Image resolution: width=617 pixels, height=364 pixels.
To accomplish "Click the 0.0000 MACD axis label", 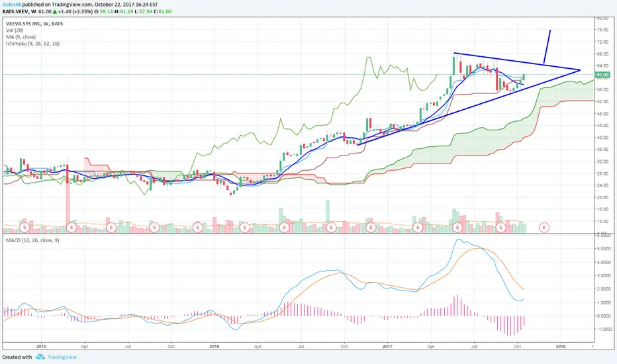I will [604, 316].
